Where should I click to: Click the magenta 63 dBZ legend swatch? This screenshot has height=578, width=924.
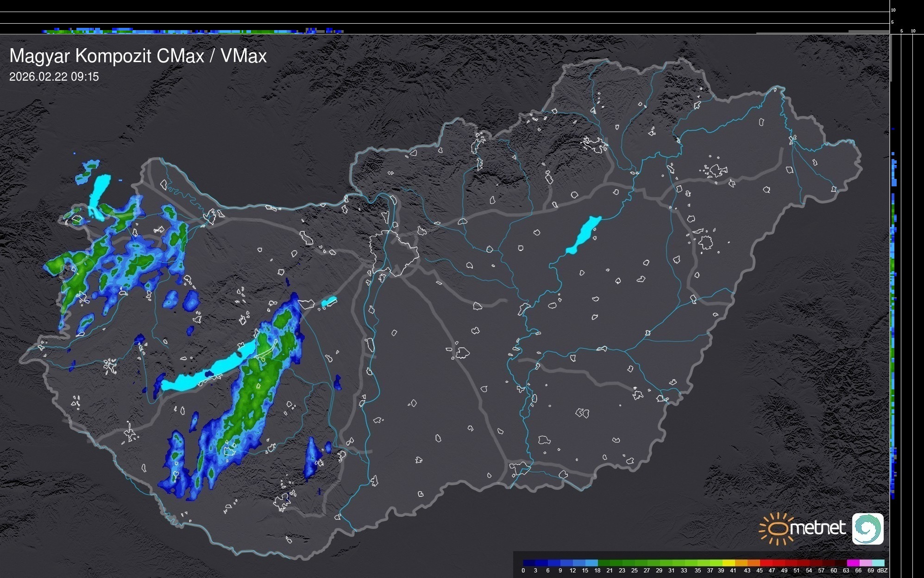(852, 563)
